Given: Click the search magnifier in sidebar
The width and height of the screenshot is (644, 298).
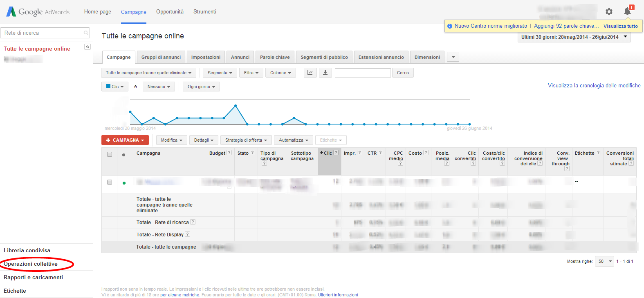Looking at the screenshot, I should click(86, 33).
